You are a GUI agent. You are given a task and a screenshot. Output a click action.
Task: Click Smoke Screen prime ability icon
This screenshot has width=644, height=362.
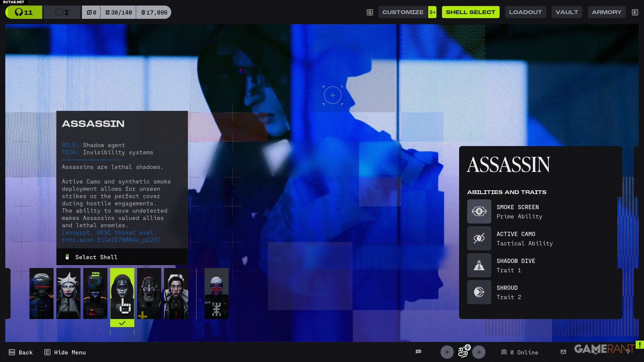(479, 211)
